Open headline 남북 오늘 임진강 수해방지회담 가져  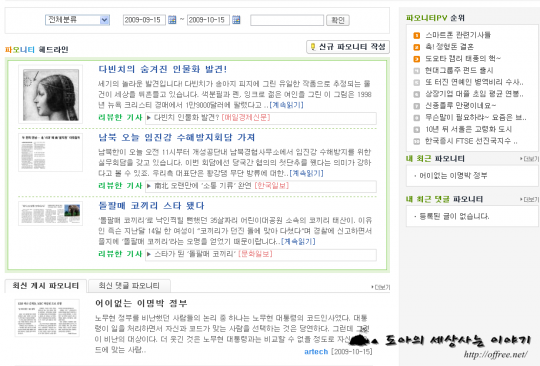(177, 137)
